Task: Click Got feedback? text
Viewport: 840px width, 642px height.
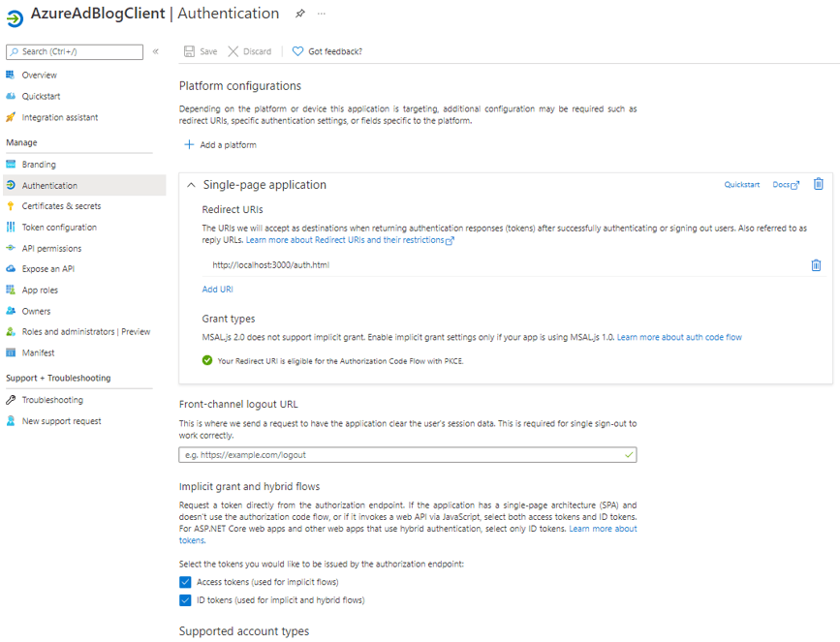Action: click(x=335, y=51)
